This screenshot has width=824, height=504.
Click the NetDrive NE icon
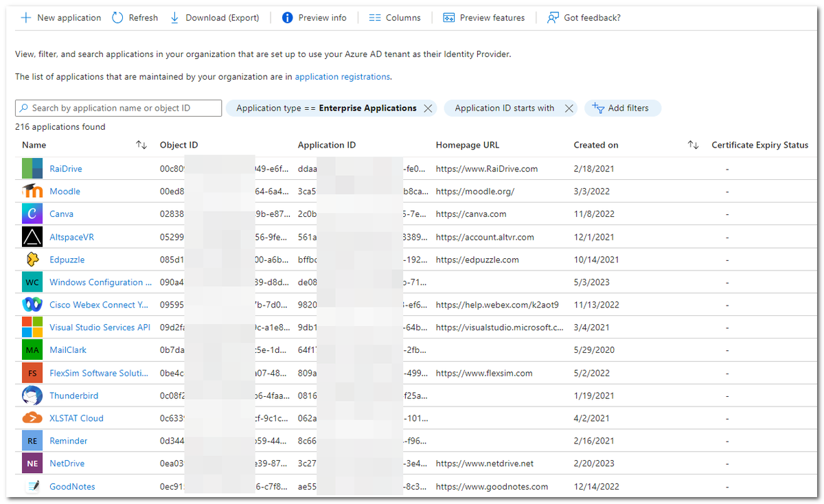pos(32,463)
